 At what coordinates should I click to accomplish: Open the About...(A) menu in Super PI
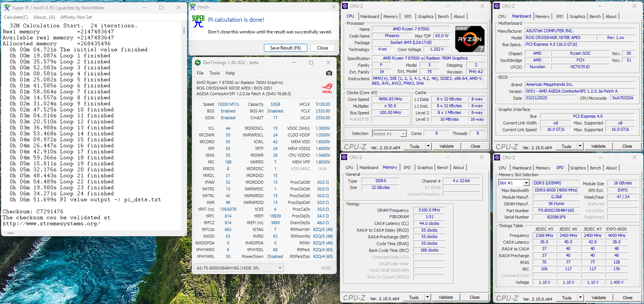point(44,17)
